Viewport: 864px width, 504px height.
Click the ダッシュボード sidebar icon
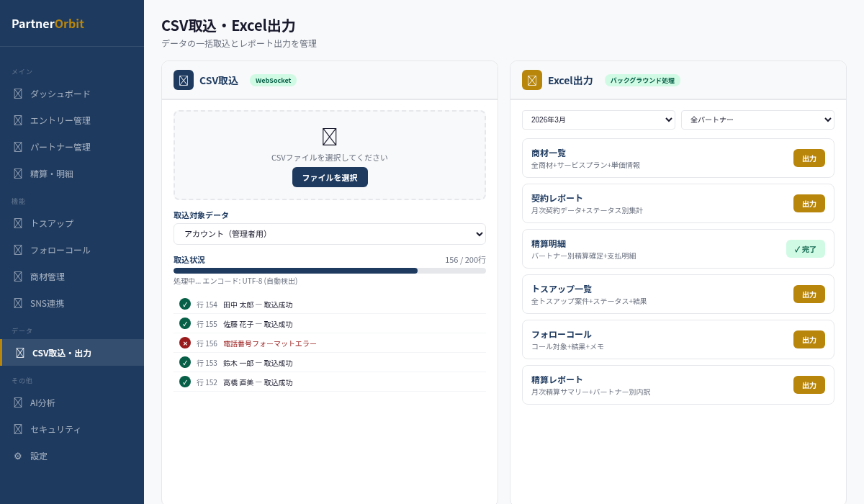[18, 94]
